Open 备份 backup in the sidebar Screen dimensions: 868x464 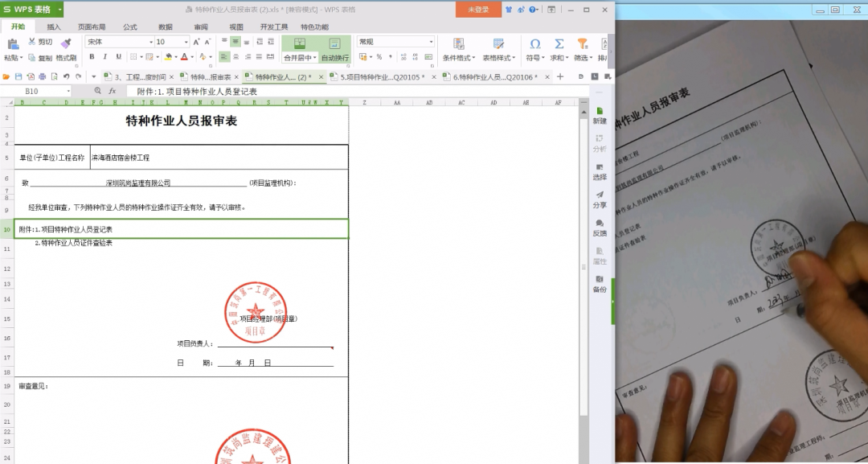point(600,283)
